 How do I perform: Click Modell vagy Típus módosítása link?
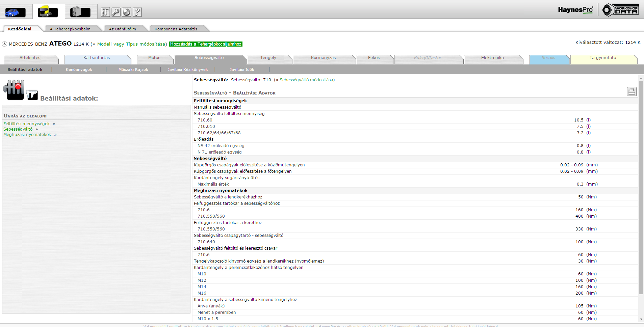[x=131, y=44]
